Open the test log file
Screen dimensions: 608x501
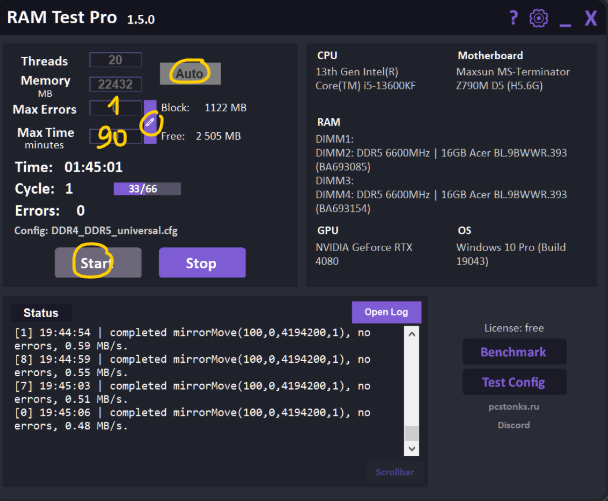386,312
